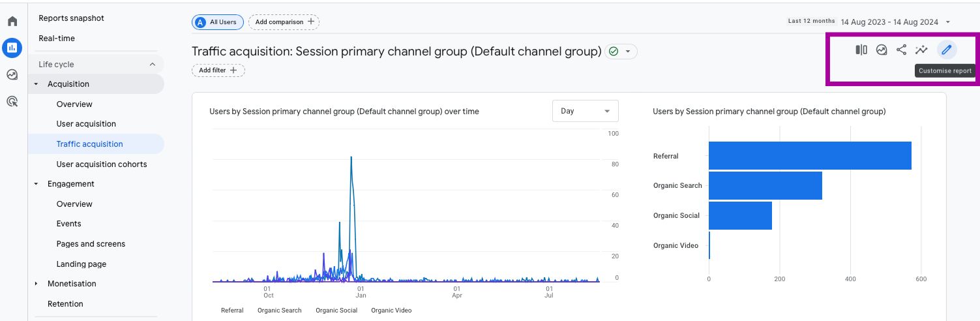Toggle Organic Social legend item in line chart
Viewport: 980px width, 321px height.
(336, 311)
